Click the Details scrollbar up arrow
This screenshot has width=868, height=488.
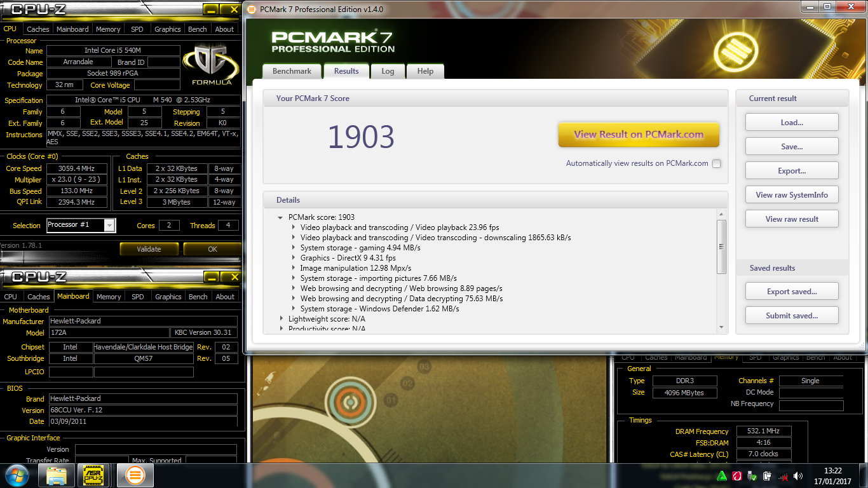[x=721, y=214]
